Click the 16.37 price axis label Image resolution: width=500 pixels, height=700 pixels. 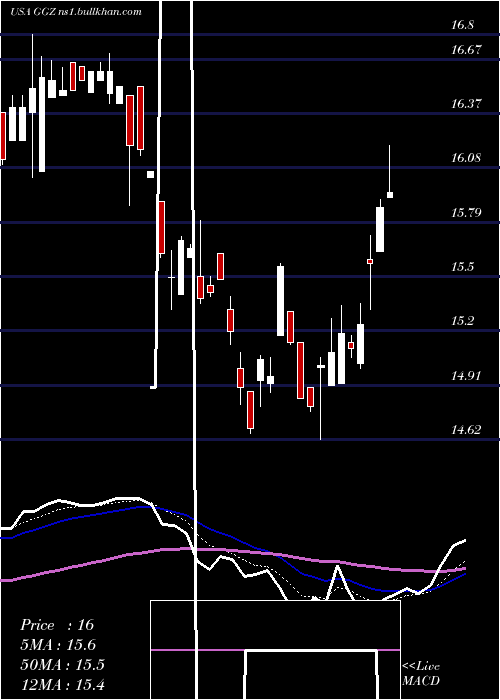[466, 104]
